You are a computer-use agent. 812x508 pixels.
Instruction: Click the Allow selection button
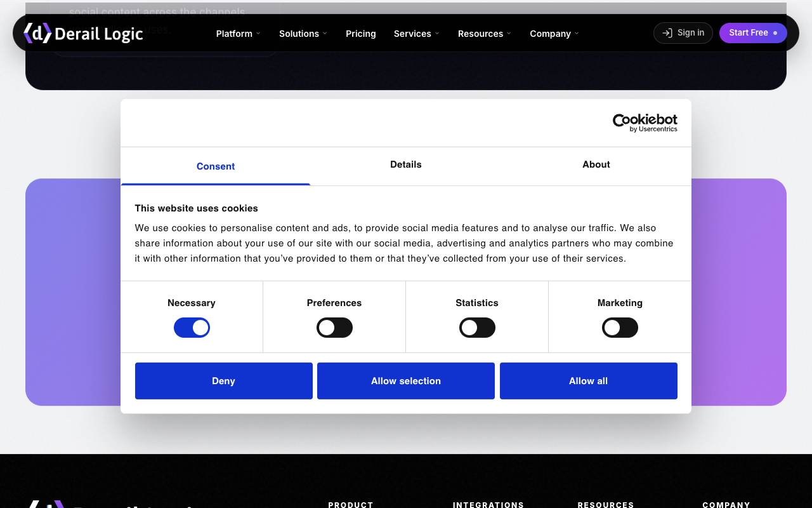click(x=406, y=381)
